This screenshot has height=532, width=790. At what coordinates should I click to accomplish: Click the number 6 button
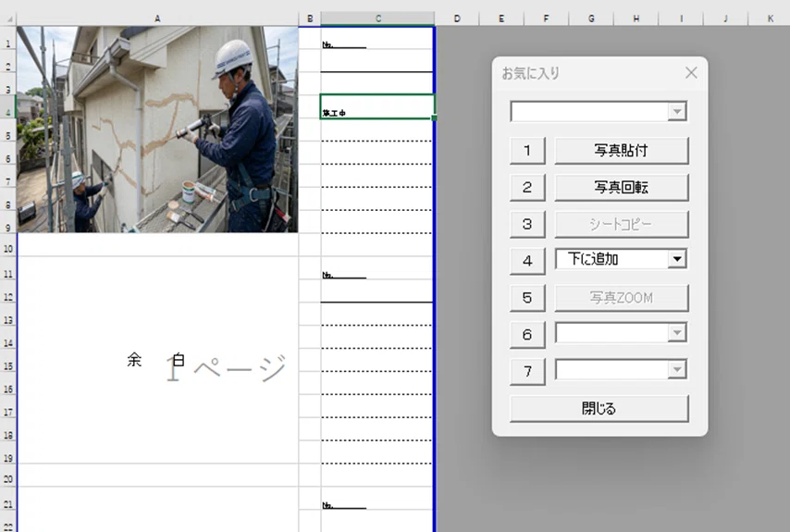tap(527, 335)
